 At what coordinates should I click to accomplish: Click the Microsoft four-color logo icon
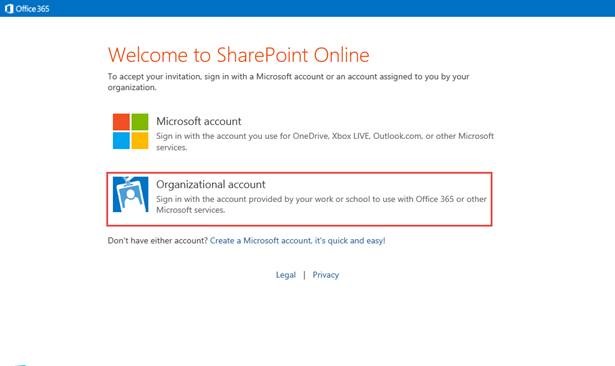pyautogui.click(x=131, y=131)
